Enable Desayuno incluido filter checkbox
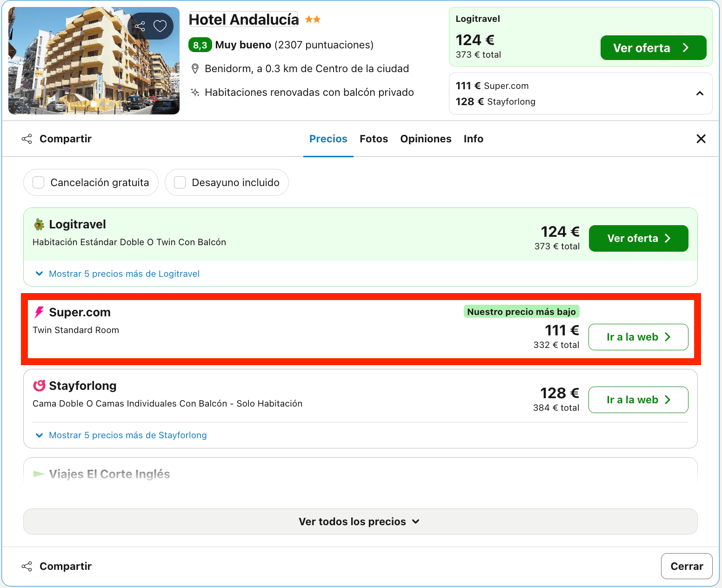Viewport: 722px width, 588px height. 180,182
